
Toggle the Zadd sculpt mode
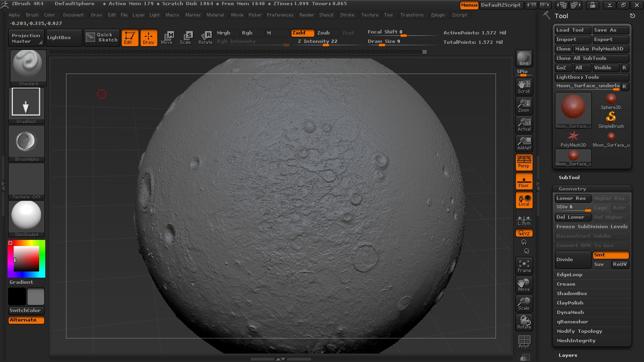(302, 33)
